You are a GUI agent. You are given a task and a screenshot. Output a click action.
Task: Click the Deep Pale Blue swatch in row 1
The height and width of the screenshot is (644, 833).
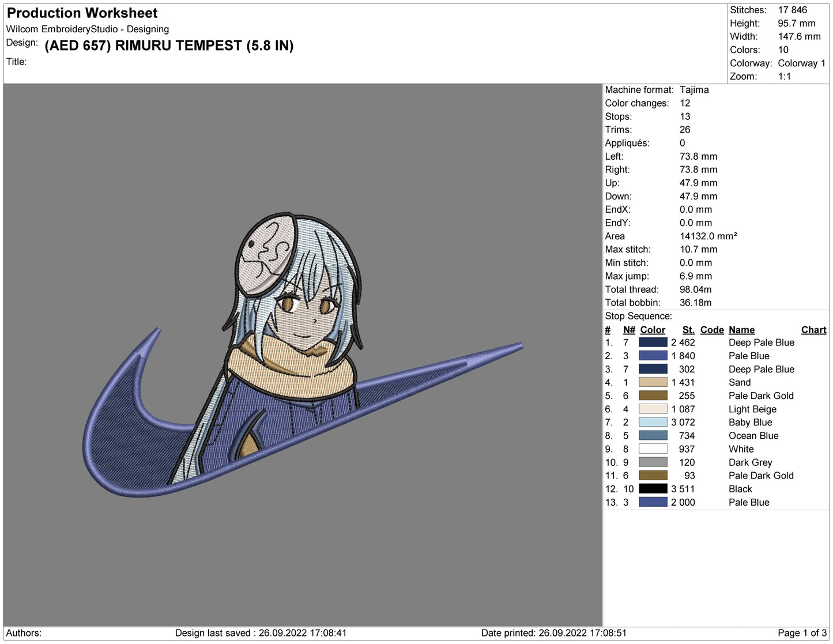653,342
